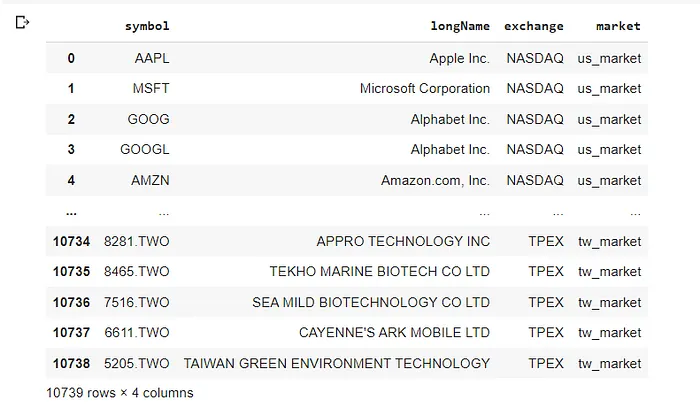Viewport: 700px width, 408px height.
Task: Click the symbol column header
Action: pos(147,26)
